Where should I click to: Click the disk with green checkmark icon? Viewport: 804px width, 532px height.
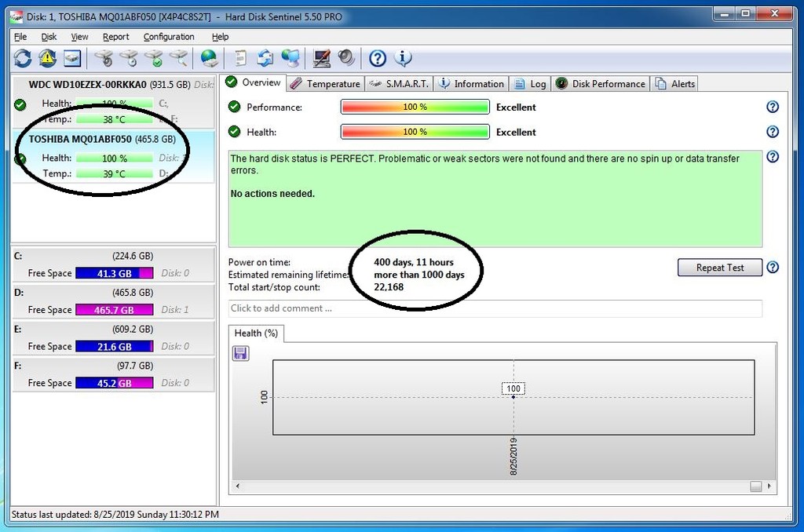(x=154, y=58)
